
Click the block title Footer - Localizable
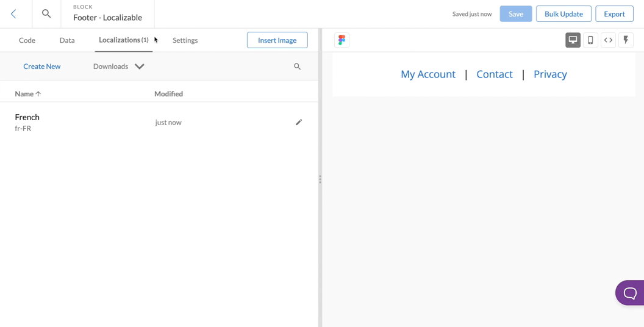(x=107, y=17)
